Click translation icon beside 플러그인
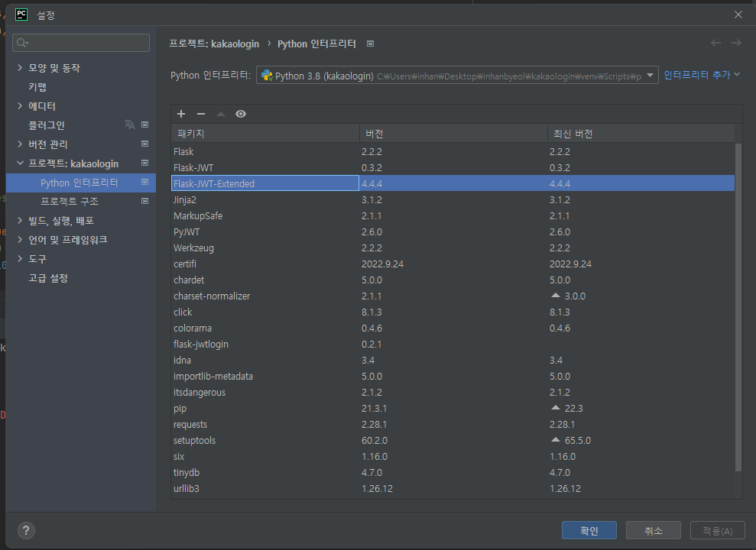This screenshot has height=550, width=756. [130, 125]
